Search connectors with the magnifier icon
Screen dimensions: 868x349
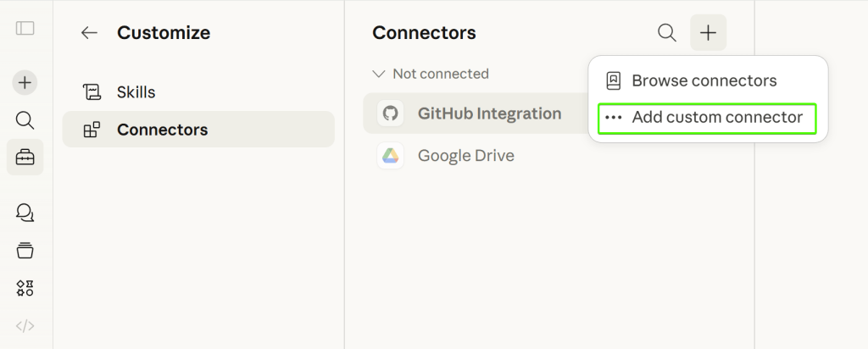pyautogui.click(x=667, y=33)
